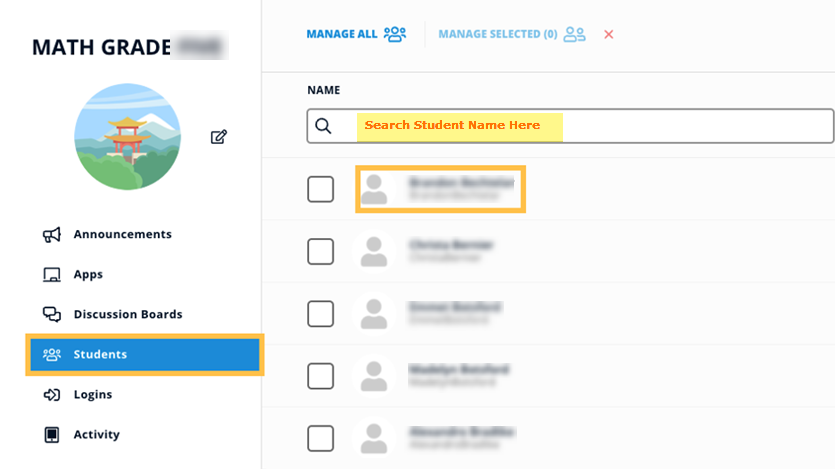This screenshot has height=469, width=835.
Task: Toggle the checkbox of the last visible student
Action: click(x=320, y=438)
